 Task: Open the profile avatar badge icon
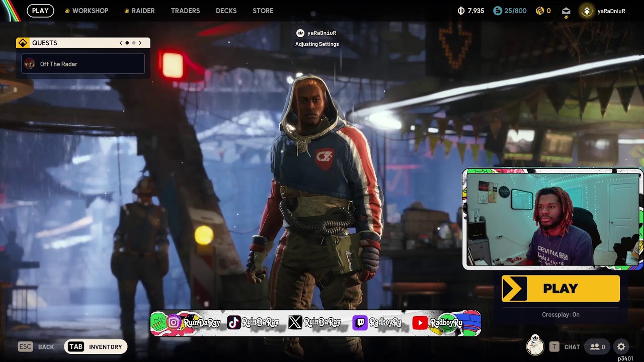587,11
